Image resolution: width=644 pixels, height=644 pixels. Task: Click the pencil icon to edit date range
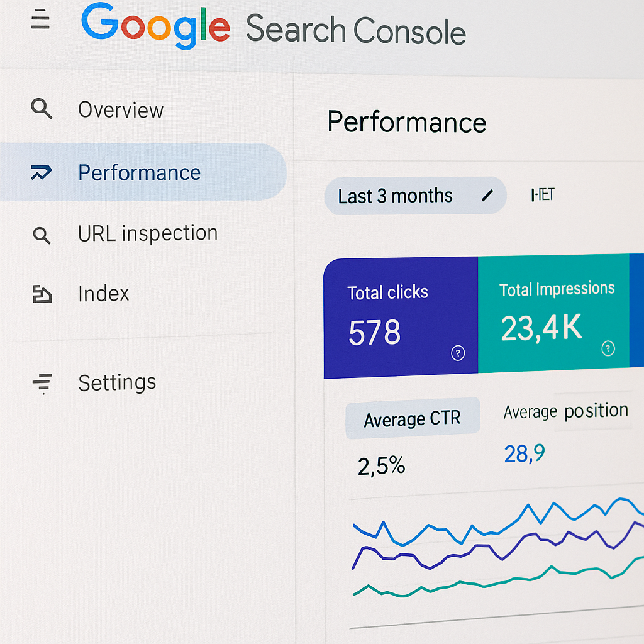pos(487,196)
